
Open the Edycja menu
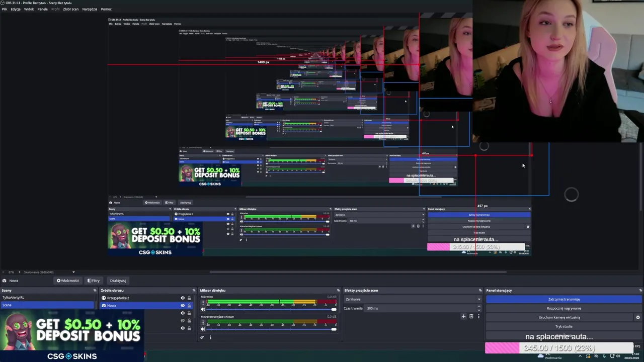pos(16,9)
